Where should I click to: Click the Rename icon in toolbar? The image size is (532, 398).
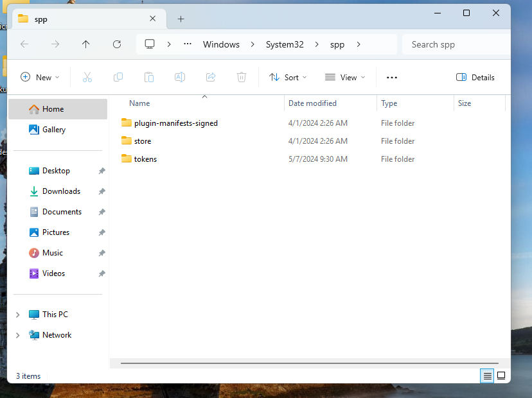tap(180, 77)
